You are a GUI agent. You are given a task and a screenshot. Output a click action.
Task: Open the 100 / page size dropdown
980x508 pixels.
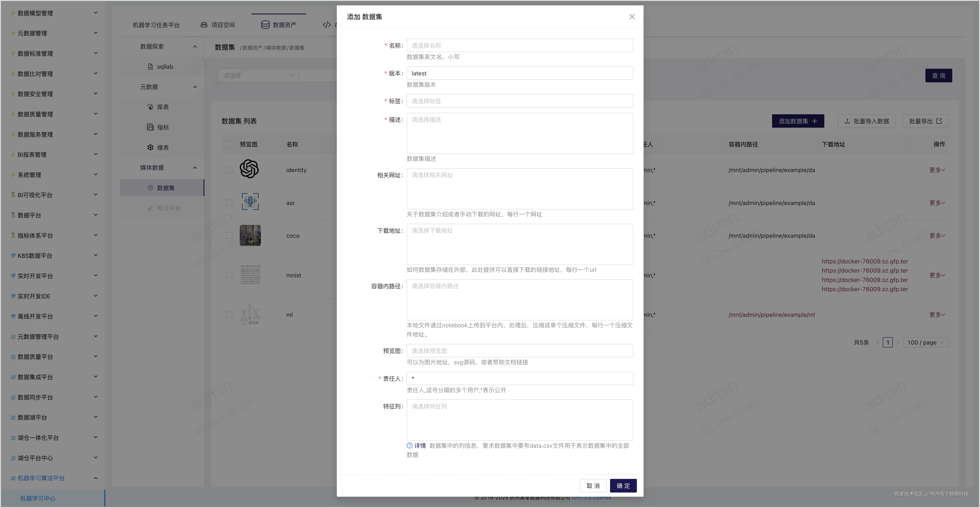pos(926,342)
